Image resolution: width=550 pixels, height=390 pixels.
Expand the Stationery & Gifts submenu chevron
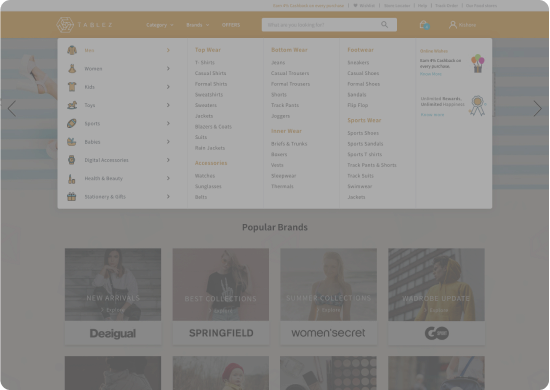[168, 196]
